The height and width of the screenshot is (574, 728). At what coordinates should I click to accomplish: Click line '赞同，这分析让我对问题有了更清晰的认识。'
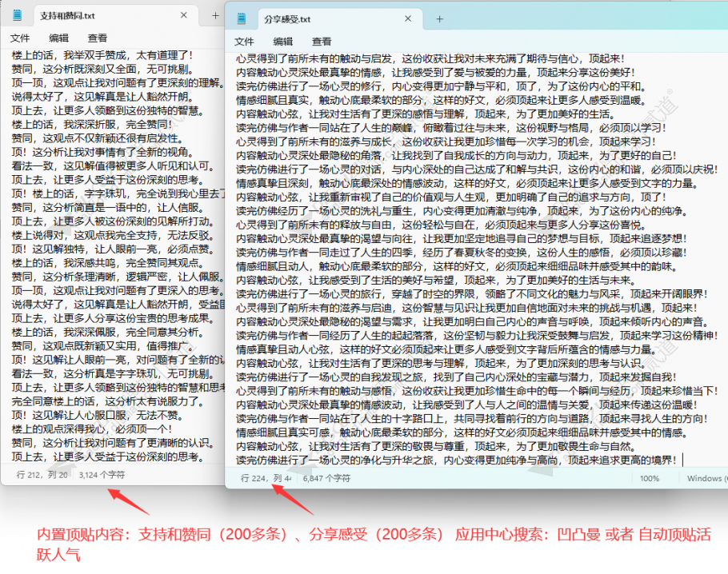click(112, 443)
